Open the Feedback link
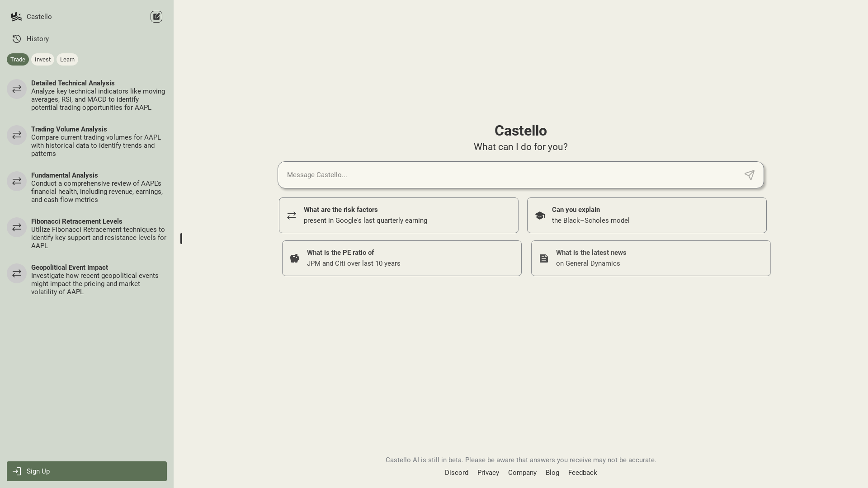Screen dimensions: 868x488 (582, 473)
